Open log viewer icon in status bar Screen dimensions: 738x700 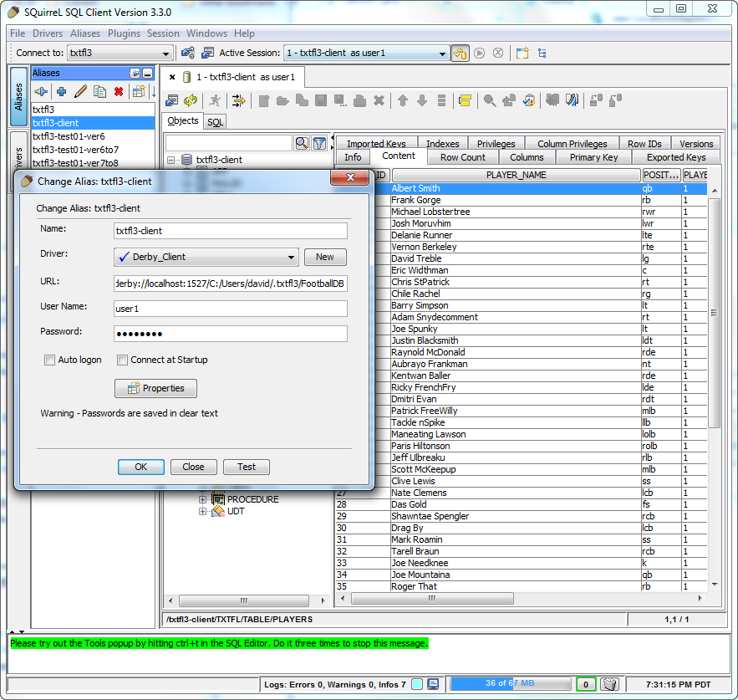pos(434,684)
